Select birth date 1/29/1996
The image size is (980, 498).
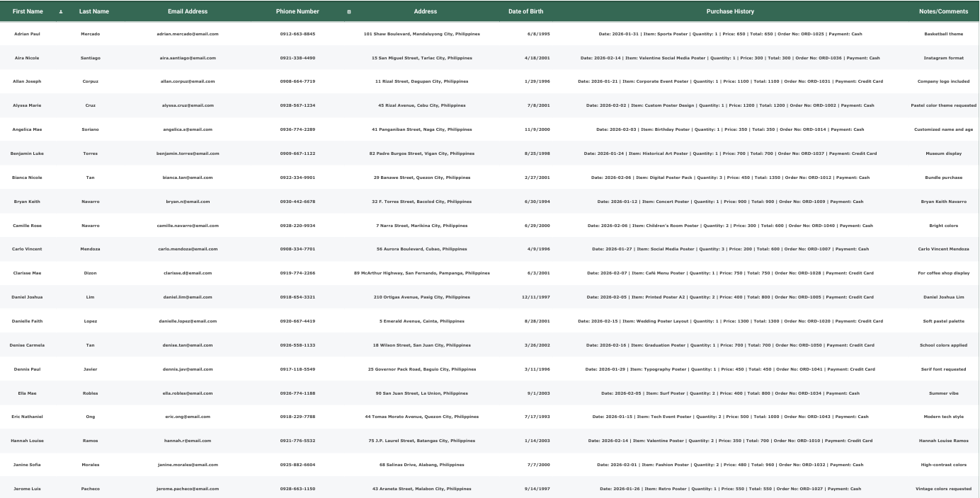point(537,81)
